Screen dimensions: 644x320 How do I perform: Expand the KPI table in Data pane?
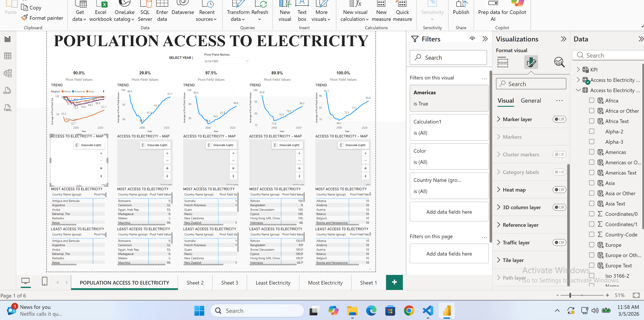pyautogui.click(x=578, y=70)
